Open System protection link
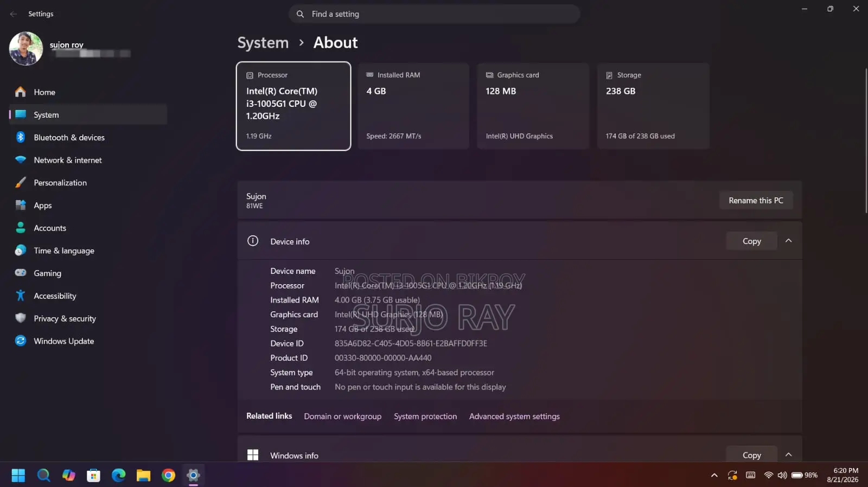 (425, 416)
